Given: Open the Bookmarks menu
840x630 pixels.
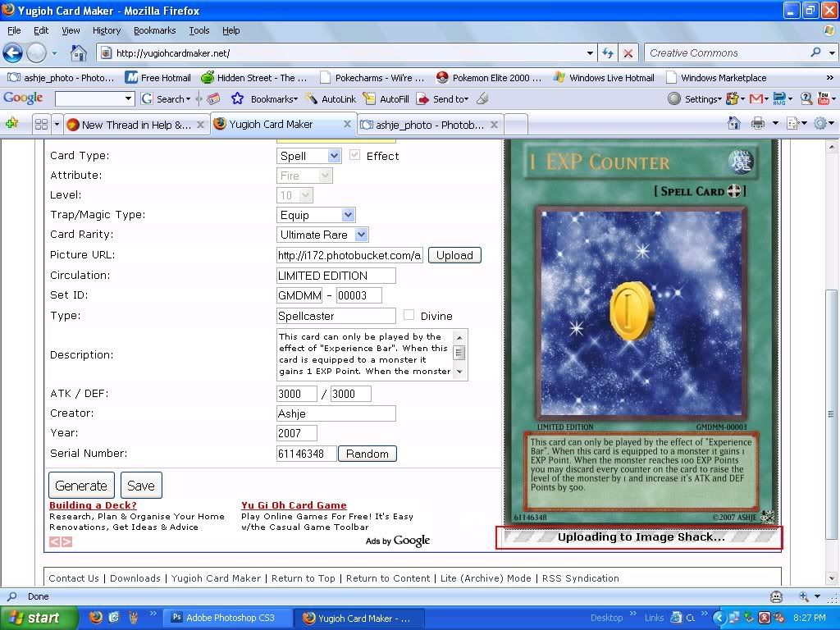Looking at the screenshot, I should (x=154, y=30).
